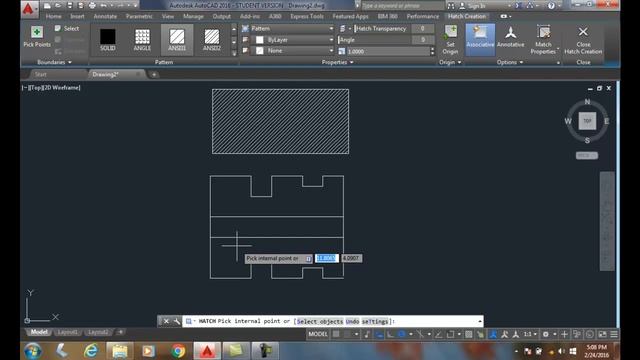Click the ByLayer color swatch

[x=260, y=40]
